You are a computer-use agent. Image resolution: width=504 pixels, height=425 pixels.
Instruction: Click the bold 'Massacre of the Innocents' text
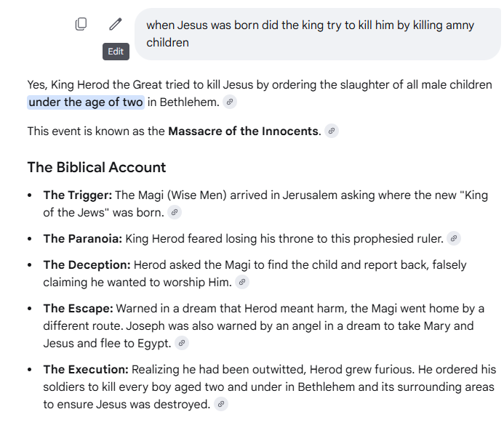click(243, 131)
